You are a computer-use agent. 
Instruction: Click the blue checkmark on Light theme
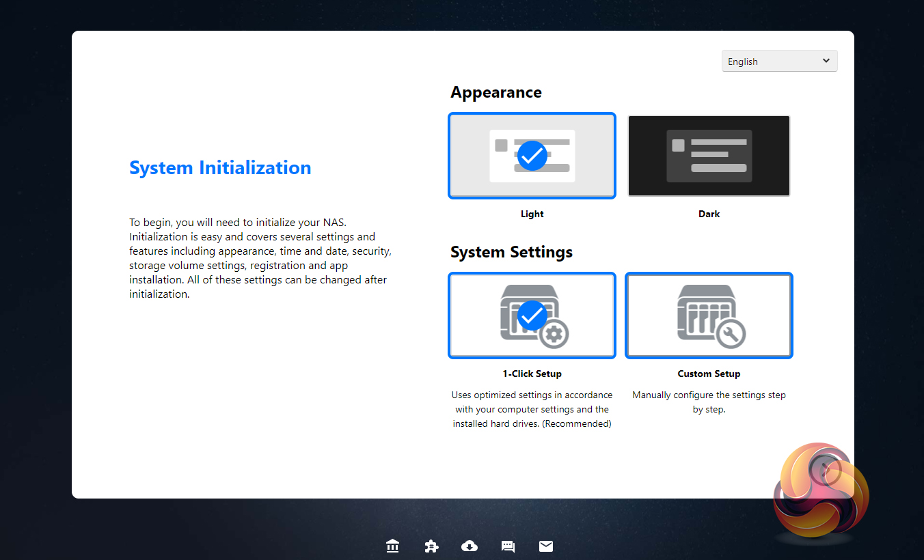coord(532,156)
